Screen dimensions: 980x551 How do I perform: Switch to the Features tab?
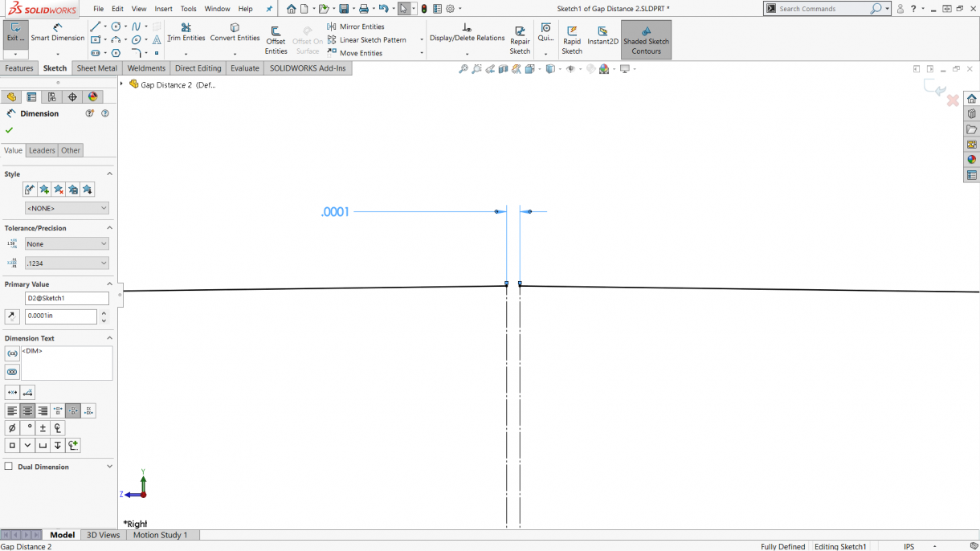pyautogui.click(x=19, y=68)
